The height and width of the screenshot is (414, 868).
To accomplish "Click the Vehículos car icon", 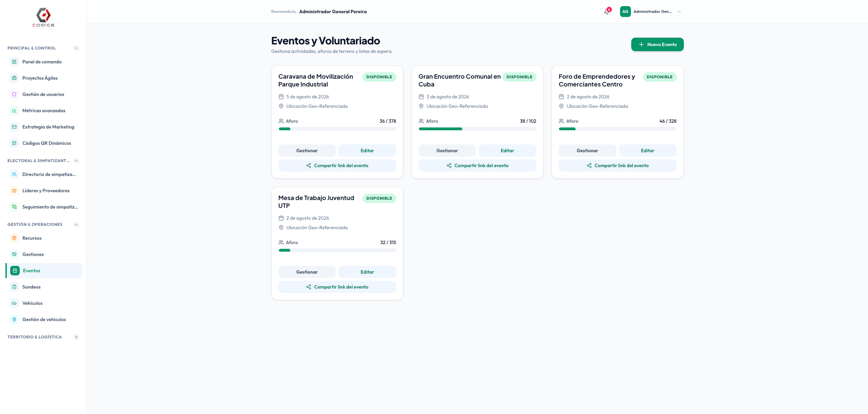I will pos(14,303).
